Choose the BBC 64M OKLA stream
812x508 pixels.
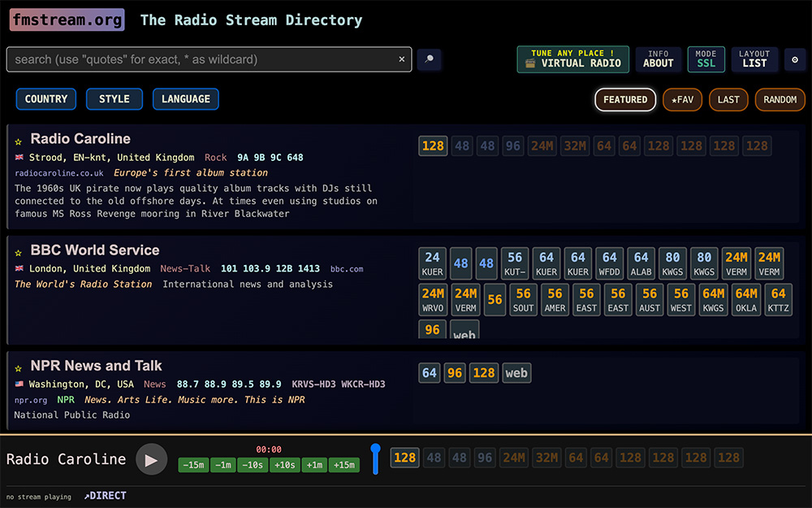coord(746,300)
